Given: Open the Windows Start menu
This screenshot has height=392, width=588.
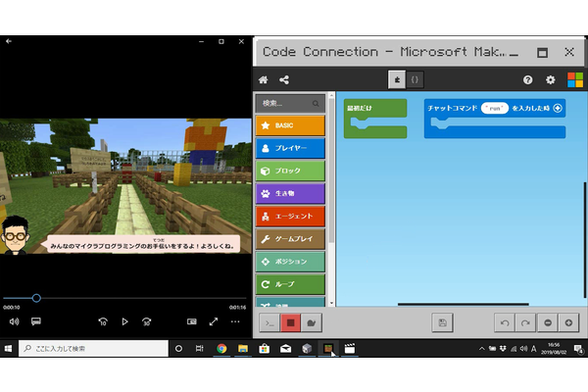Looking at the screenshot, I should coord(8,349).
